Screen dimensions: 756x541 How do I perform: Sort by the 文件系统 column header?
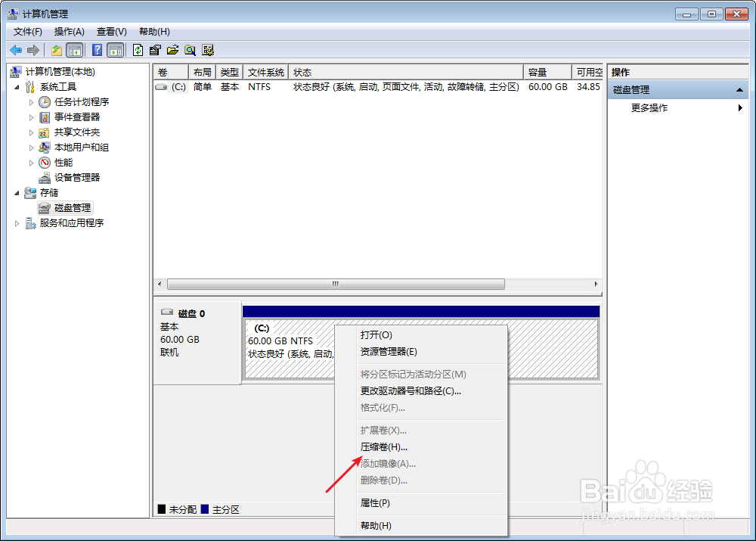pyautogui.click(x=266, y=73)
